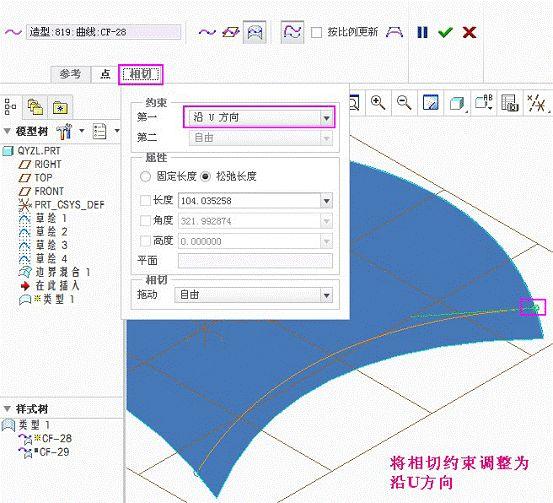The height and width of the screenshot is (503, 553).
Task: Open the 参考 tab
Action: click(70, 74)
